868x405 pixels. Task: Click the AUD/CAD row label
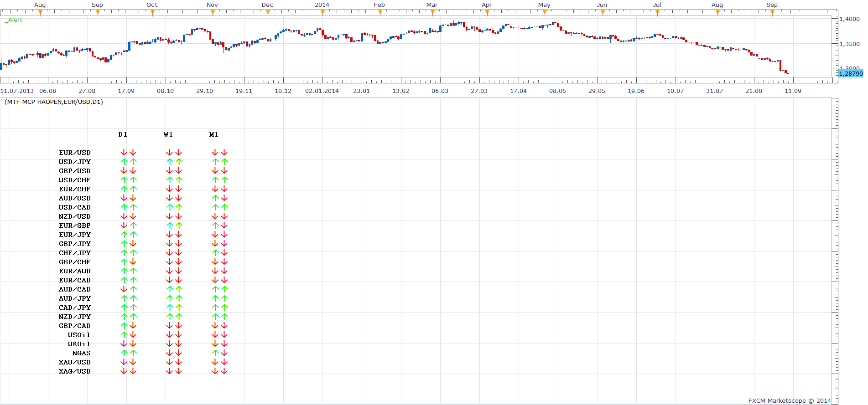(x=75, y=289)
